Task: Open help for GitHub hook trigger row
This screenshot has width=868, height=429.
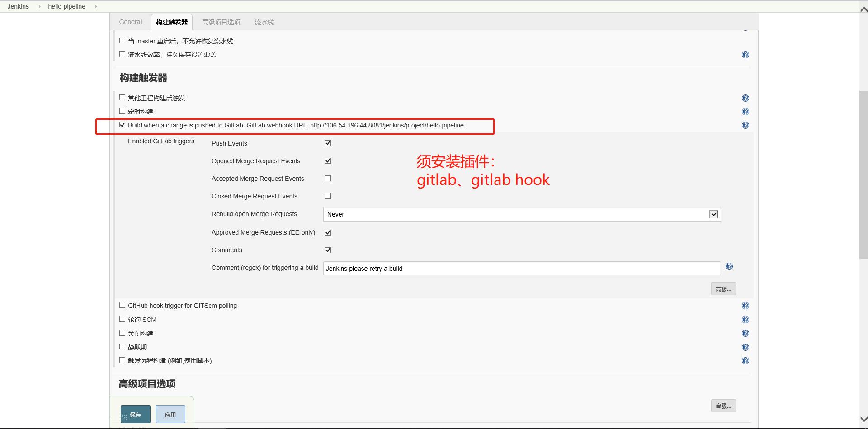Action: click(745, 306)
